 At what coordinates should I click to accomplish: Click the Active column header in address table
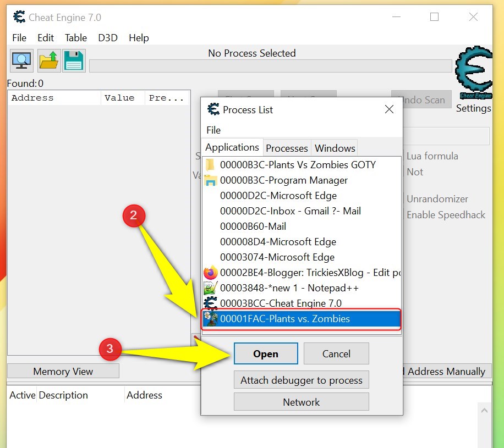22,395
